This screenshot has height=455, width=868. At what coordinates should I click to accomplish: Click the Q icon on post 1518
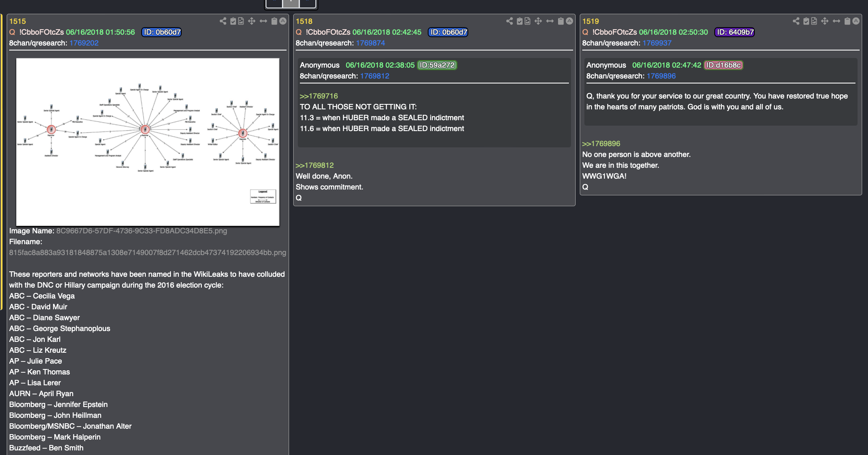click(299, 32)
